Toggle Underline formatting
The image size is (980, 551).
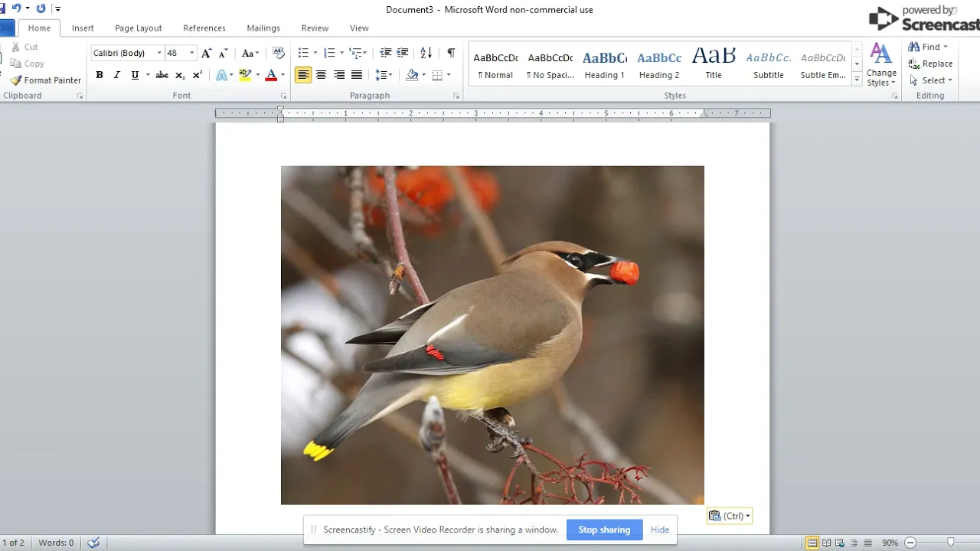click(136, 75)
